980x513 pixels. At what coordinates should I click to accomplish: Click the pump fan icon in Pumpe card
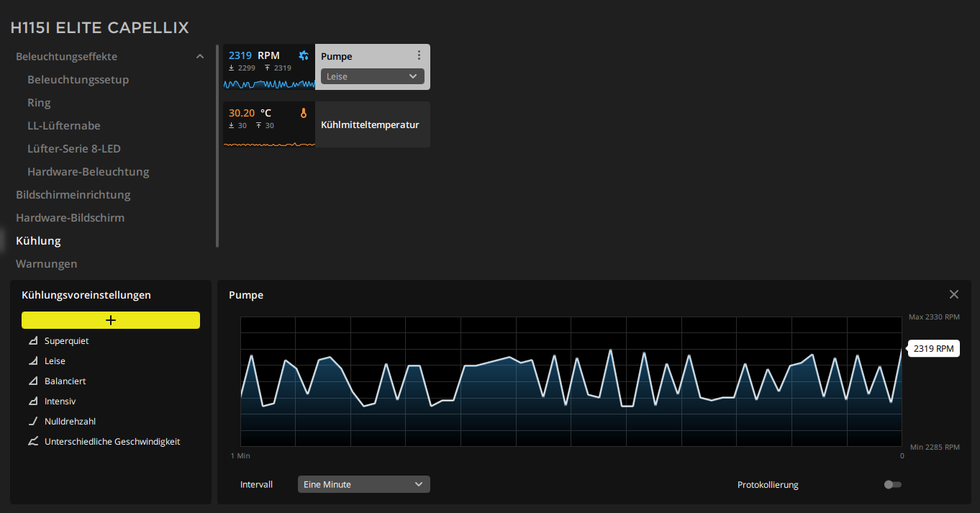click(304, 55)
